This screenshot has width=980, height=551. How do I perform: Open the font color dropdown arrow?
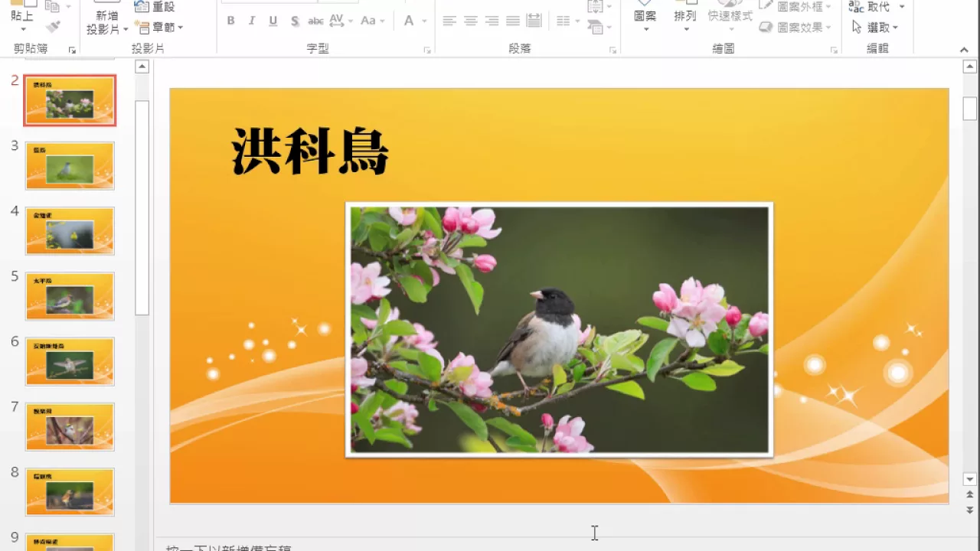tap(423, 21)
